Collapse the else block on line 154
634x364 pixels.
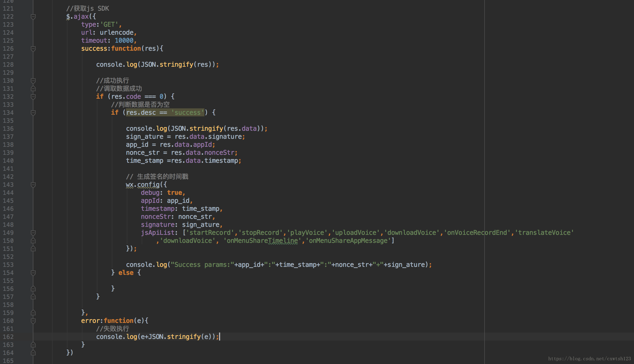click(33, 273)
